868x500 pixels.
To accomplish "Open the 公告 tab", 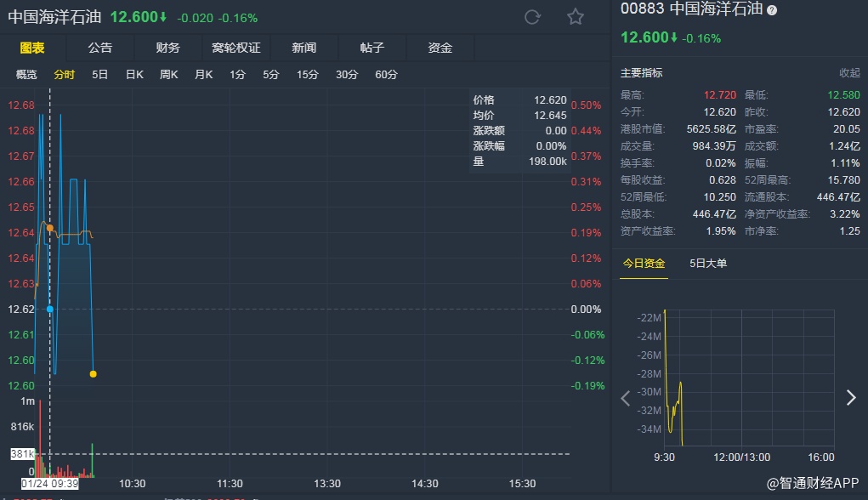I will [99, 48].
